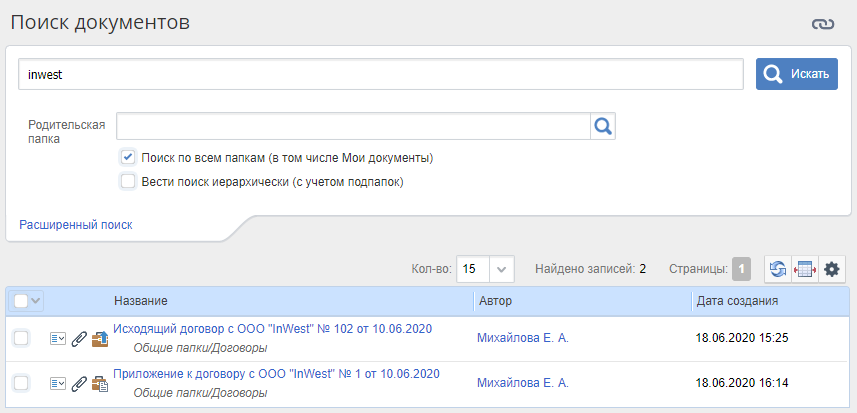Open the Расширенный поиск link

pos(76,225)
